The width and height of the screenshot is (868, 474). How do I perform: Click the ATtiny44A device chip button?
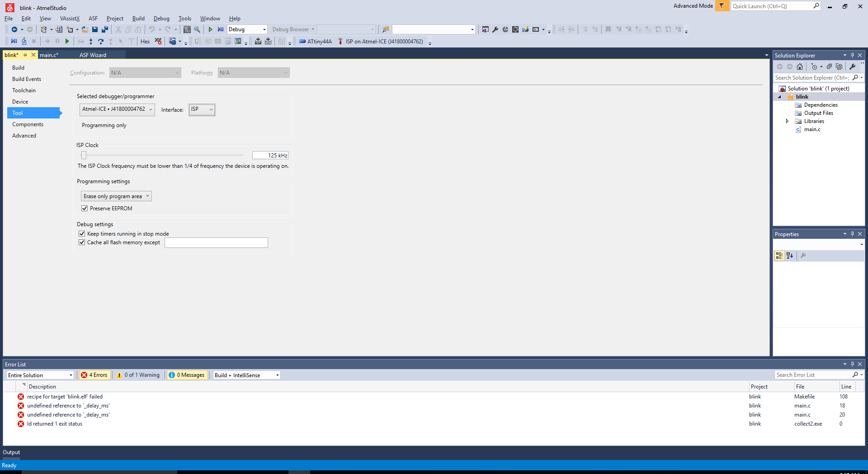click(x=316, y=41)
